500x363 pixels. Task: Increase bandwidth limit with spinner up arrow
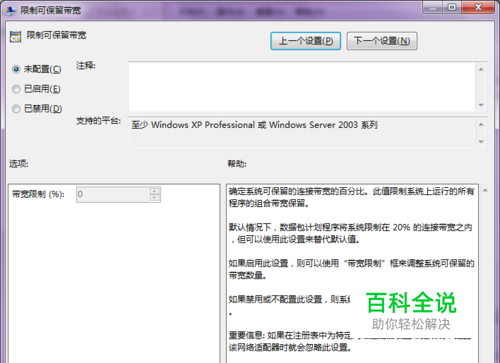tap(155, 191)
